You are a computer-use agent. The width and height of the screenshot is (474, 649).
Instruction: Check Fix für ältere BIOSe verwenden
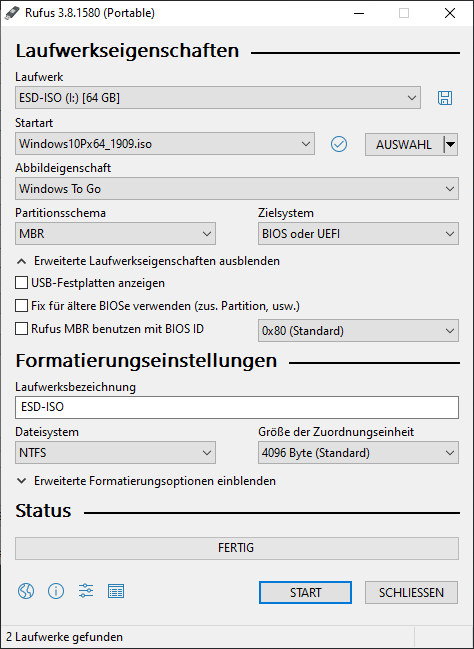[22, 306]
